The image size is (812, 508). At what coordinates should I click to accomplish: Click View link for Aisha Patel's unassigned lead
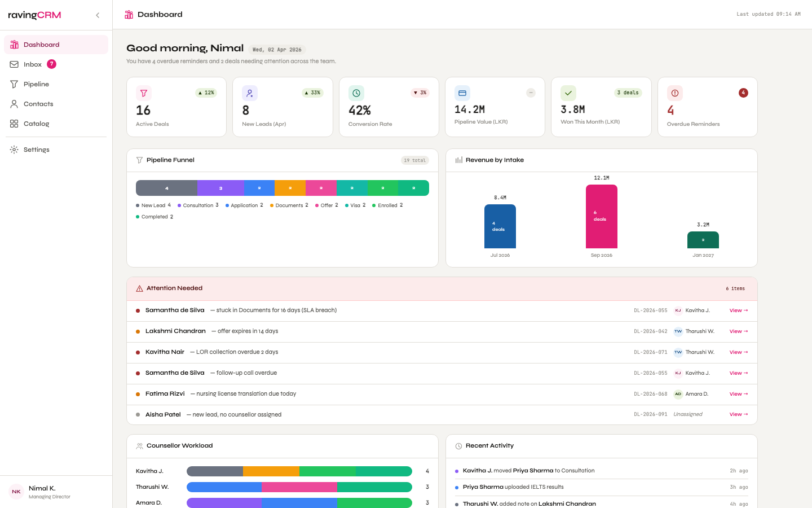click(x=738, y=414)
